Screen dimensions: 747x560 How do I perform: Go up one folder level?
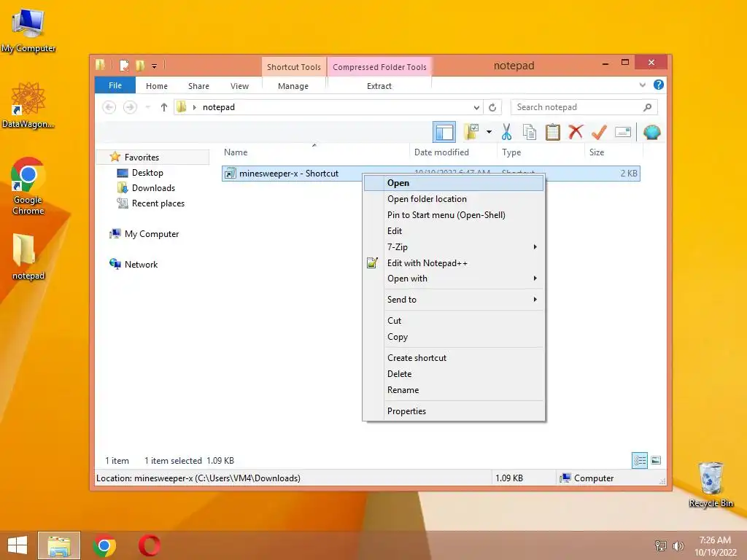click(x=164, y=107)
